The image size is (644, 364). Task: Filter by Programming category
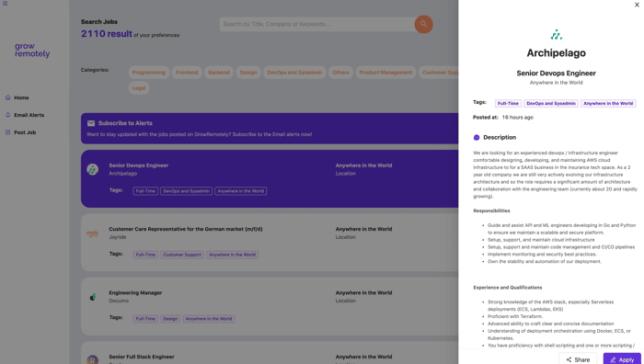[x=149, y=73]
